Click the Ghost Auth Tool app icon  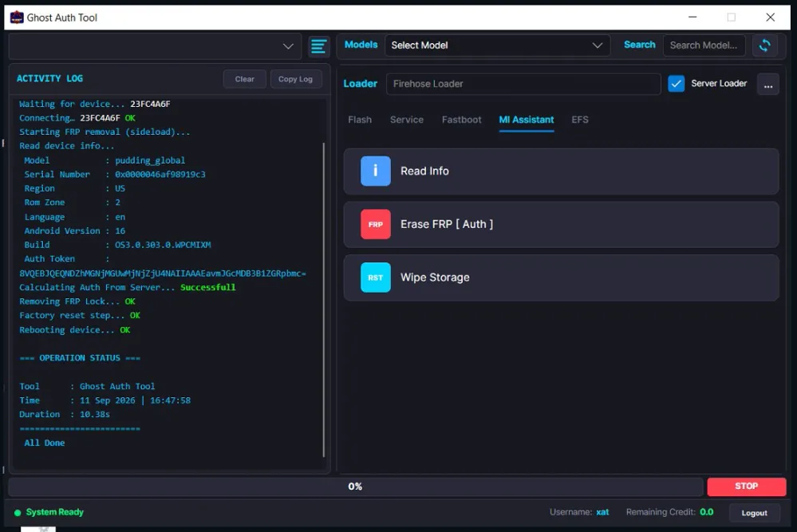pyautogui.click(x=17, y=18)
